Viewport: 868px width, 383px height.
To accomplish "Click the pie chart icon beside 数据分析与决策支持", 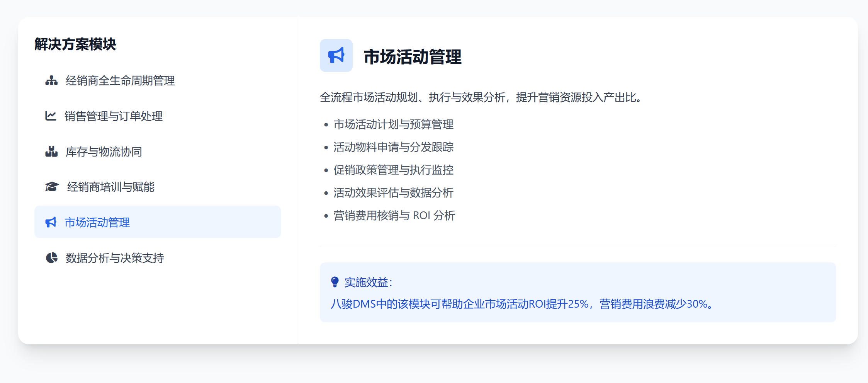I will pyautogui.click(x=51, y=258).
